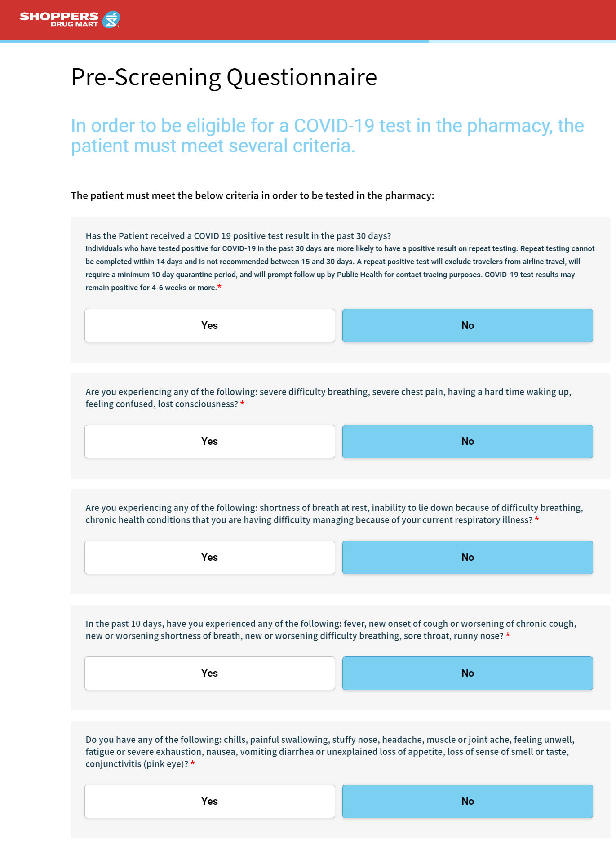Click the repeat testing explanation paragraph
The height and width of the screenshot is (847, 616).
340,268
